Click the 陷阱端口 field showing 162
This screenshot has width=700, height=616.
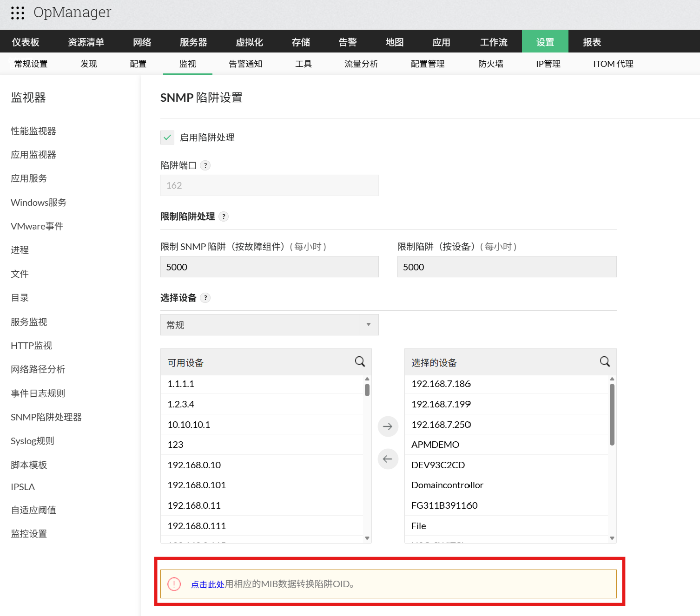click(270, 185)
